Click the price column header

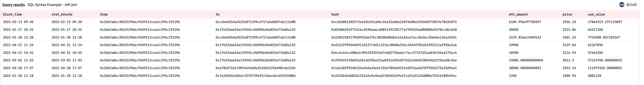pos(567,14)
